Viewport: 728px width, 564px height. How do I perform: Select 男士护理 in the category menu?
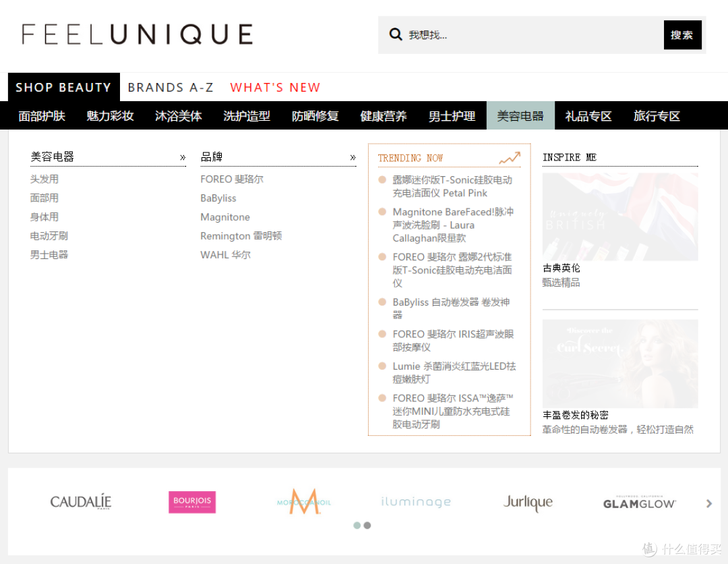tap(452, 115)
